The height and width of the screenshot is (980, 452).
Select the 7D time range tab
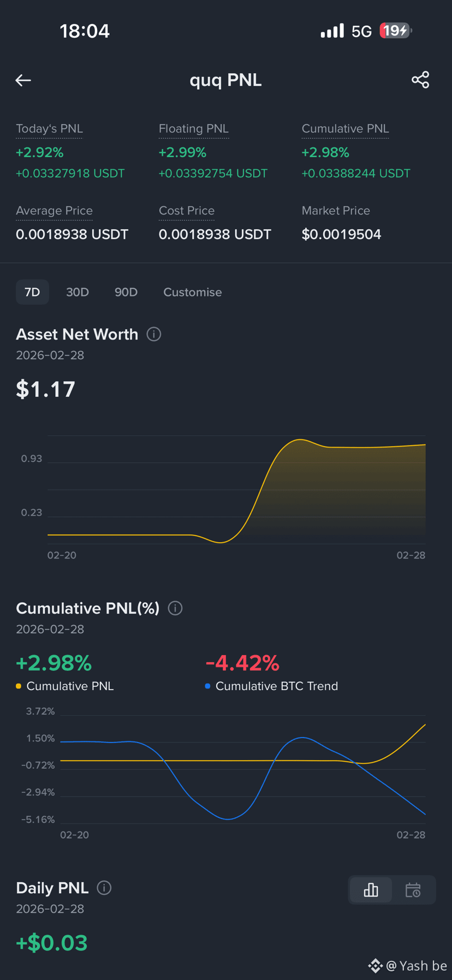(x=32, y=292)
